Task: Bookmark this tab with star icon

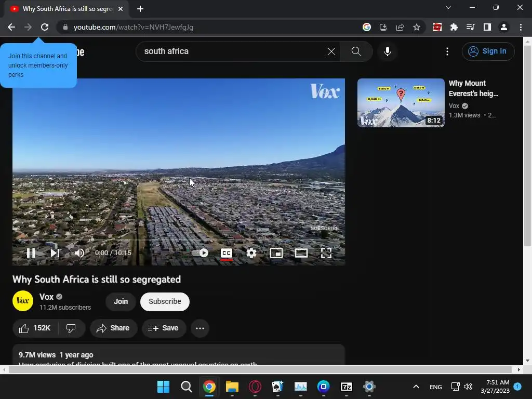Action: point(417,27)
